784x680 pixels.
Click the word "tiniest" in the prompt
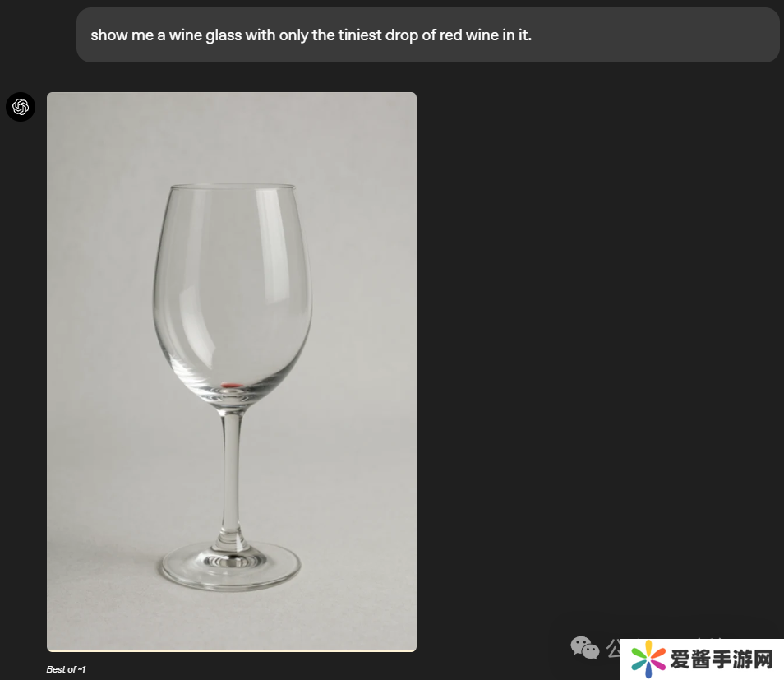[359, 35]
